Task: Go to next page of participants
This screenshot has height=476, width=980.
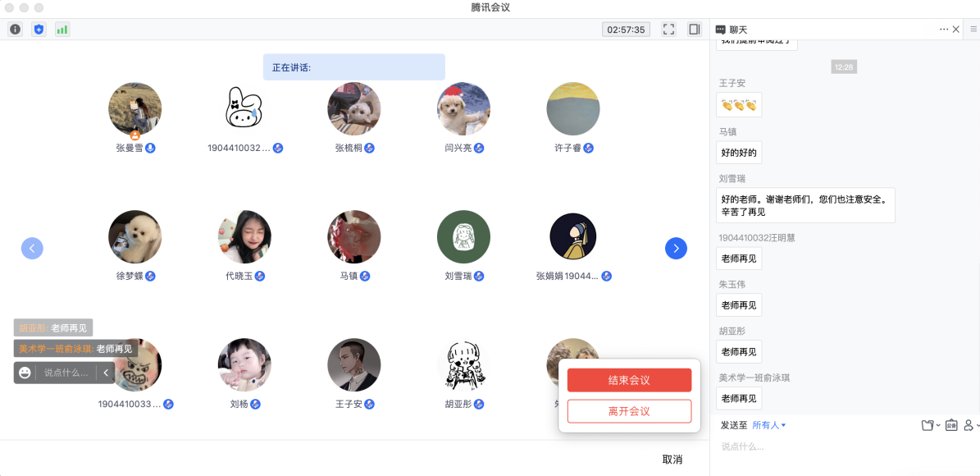Action: point(676,248)
